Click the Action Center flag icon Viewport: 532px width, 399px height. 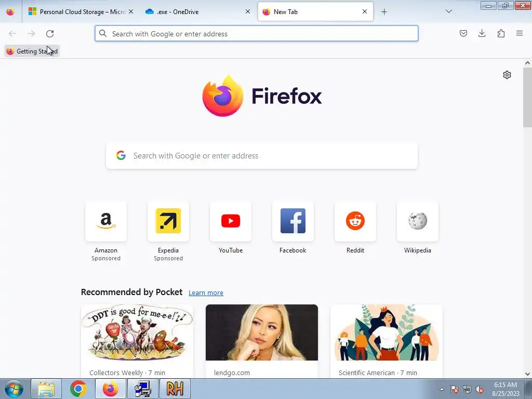click(x=455, y=389)
